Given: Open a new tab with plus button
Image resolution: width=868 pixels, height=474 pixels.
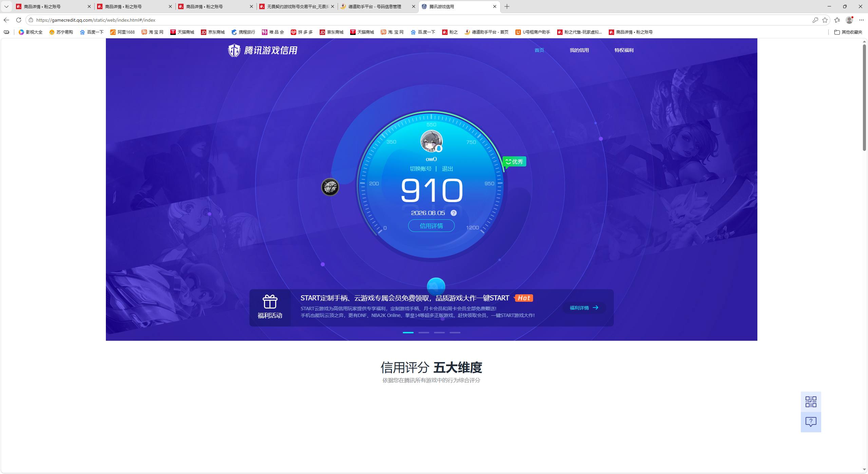Looking at the screenshot, I should click(507, 6).
